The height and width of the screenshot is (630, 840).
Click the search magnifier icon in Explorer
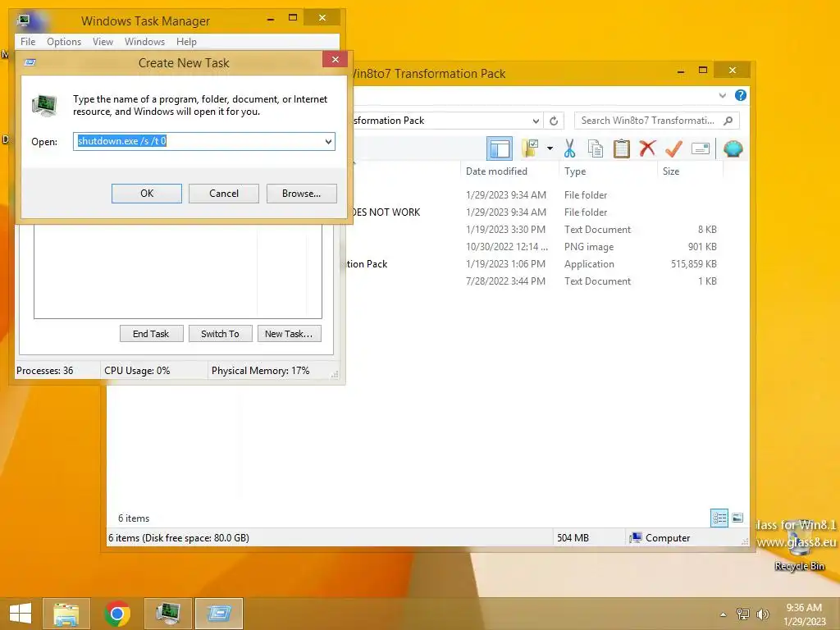pos(728,121)
